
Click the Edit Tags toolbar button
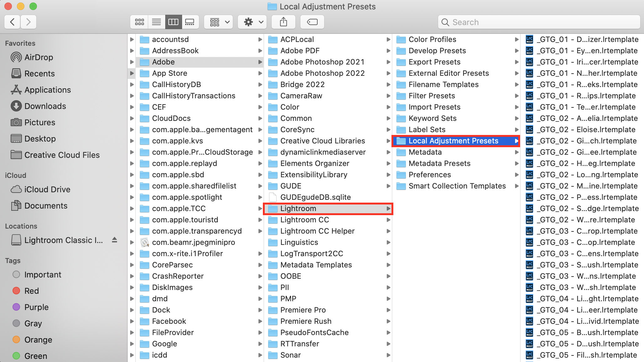coord(312,22)
